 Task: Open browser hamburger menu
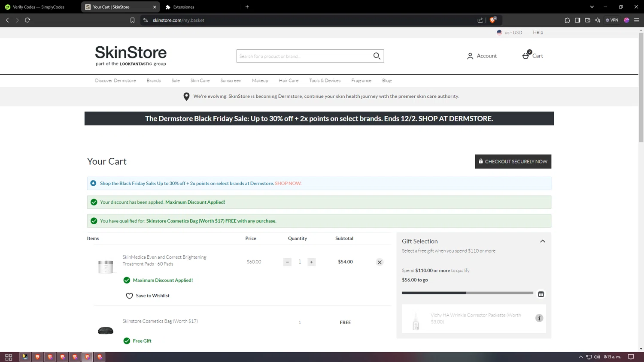pyautogui.click(x=637, y=20)
